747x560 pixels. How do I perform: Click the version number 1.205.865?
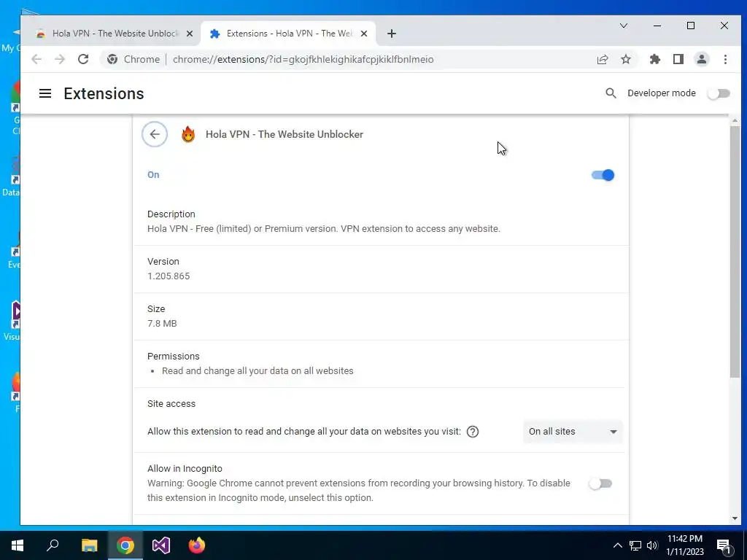(x=169, y=276)
